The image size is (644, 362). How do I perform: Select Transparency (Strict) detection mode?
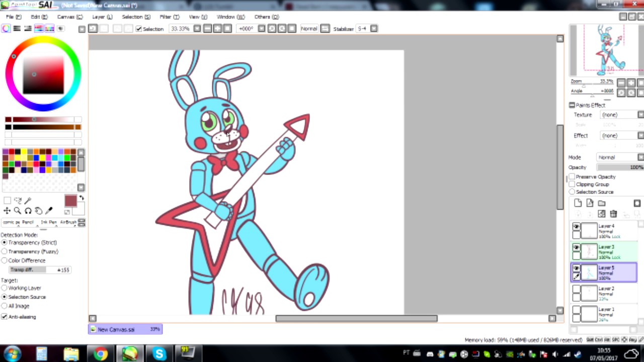5,242
